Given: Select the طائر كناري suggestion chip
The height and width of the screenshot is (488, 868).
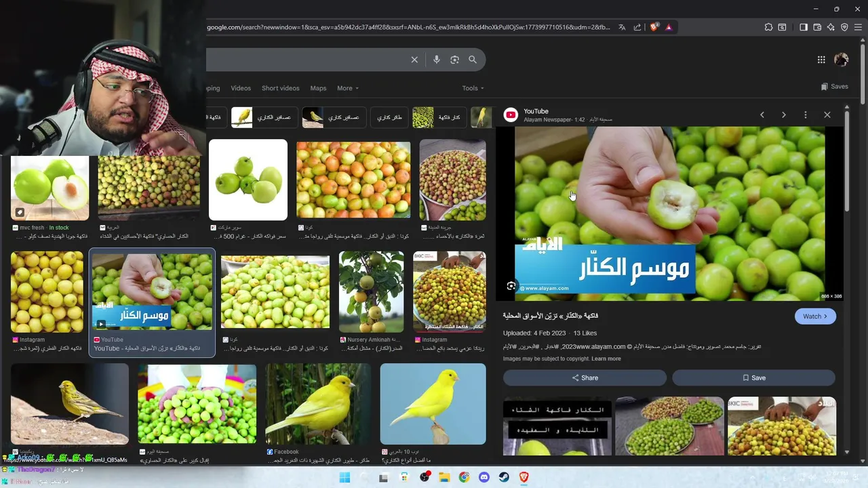Looking at the screenshot, I should tap(389, 117).
